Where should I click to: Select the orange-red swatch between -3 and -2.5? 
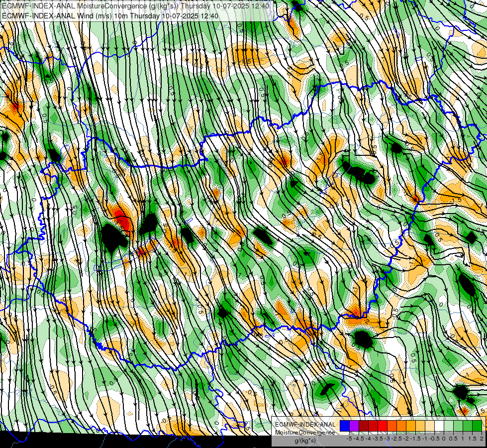[392, 426]
